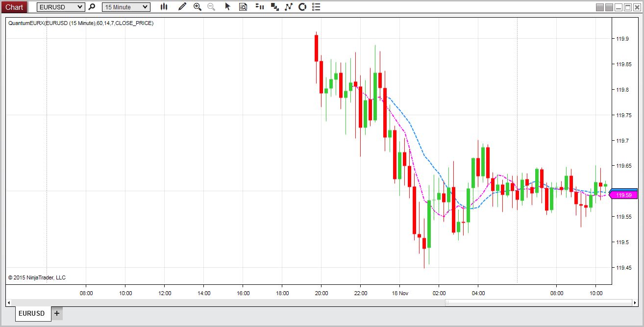Maximize the chart window

point(628,7)
